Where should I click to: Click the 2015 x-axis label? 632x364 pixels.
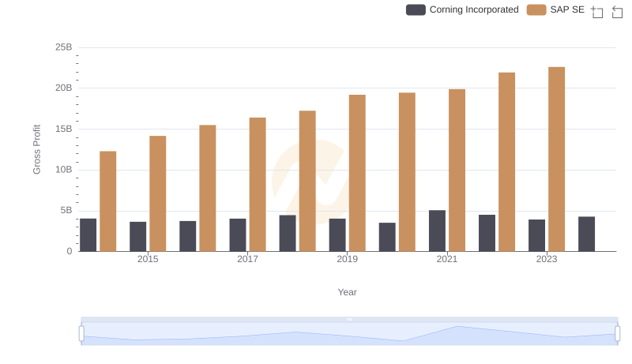[x=148, y=259]
